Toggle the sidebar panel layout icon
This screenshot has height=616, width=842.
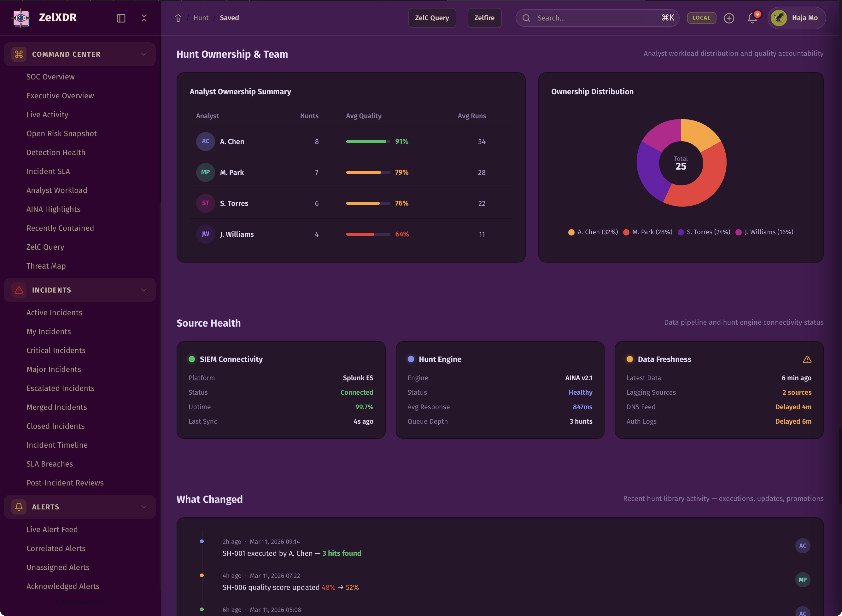point(121,18)
